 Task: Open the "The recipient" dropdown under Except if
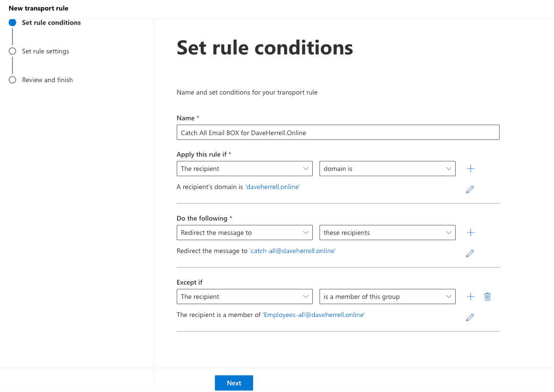(245, 297)
